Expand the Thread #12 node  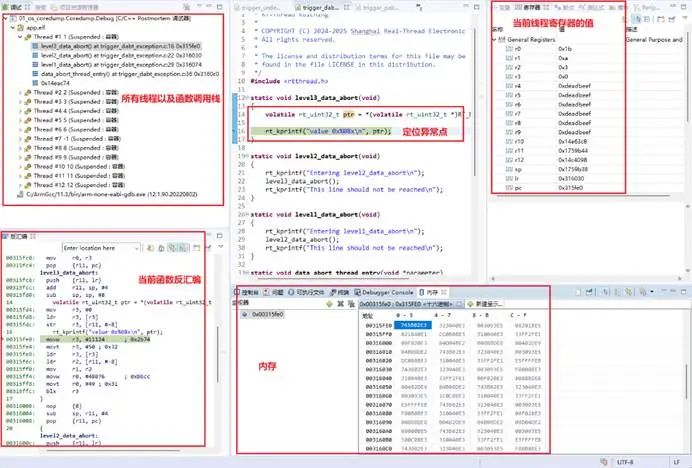[20, 185]
